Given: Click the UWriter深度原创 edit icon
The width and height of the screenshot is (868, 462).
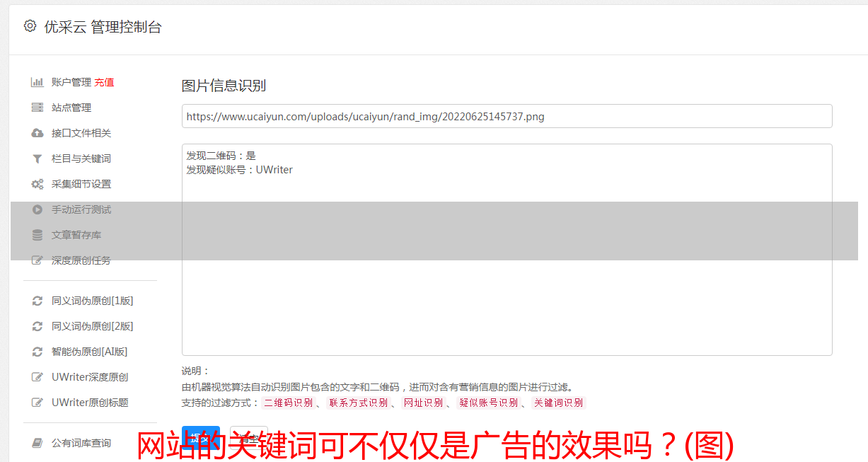Looking at the screenshot, I should pos(37,377).
